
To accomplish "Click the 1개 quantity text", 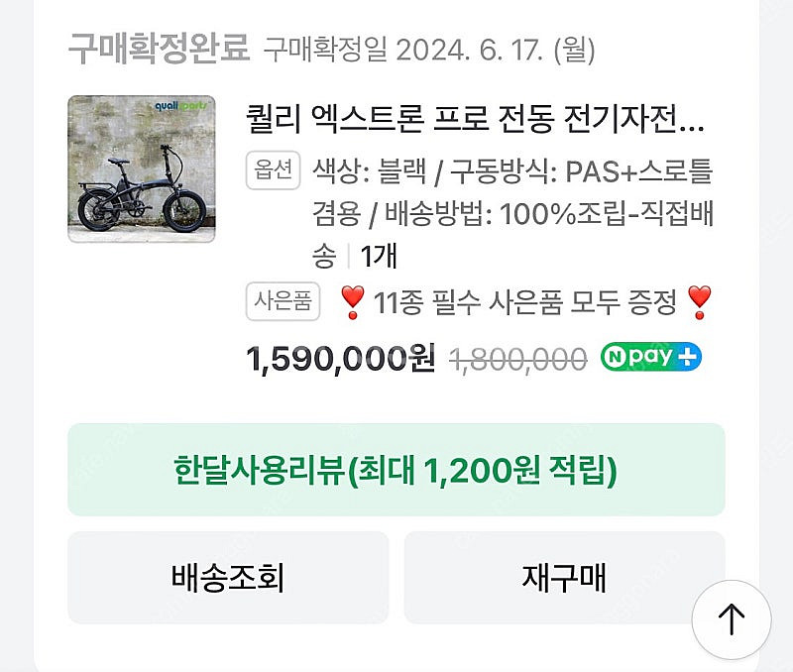I will point(379,257).
